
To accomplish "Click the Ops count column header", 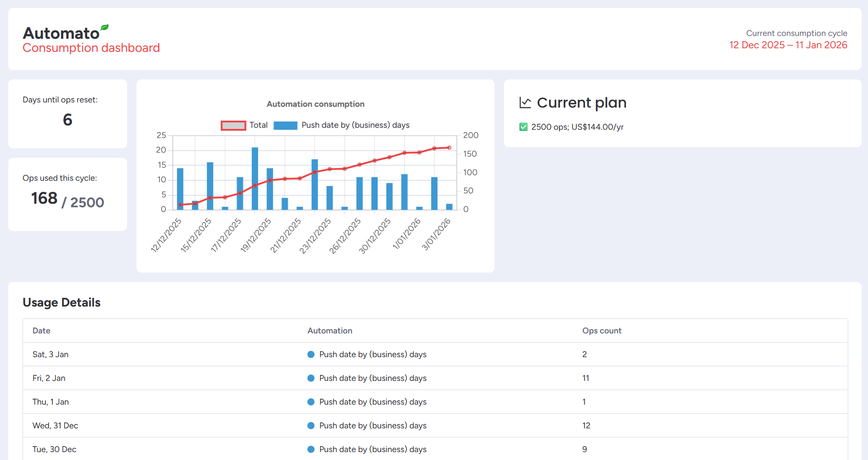I will coord(601,331).
